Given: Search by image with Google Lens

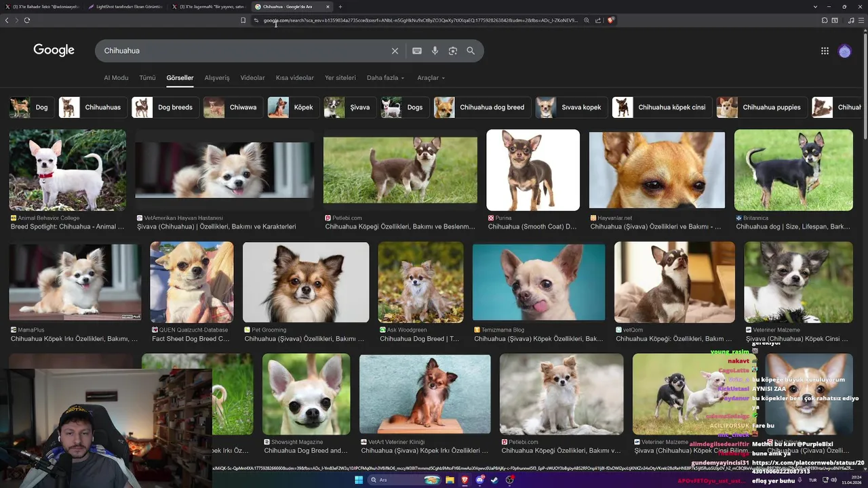Looking at the screenshot, I should (453, 51).
